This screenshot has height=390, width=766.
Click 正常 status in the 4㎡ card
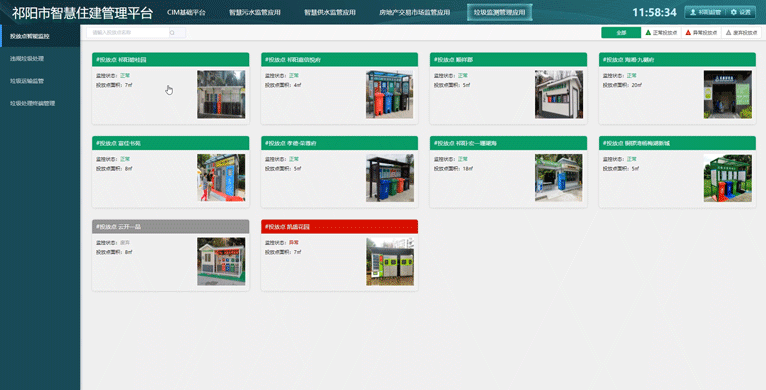point(294,76)
